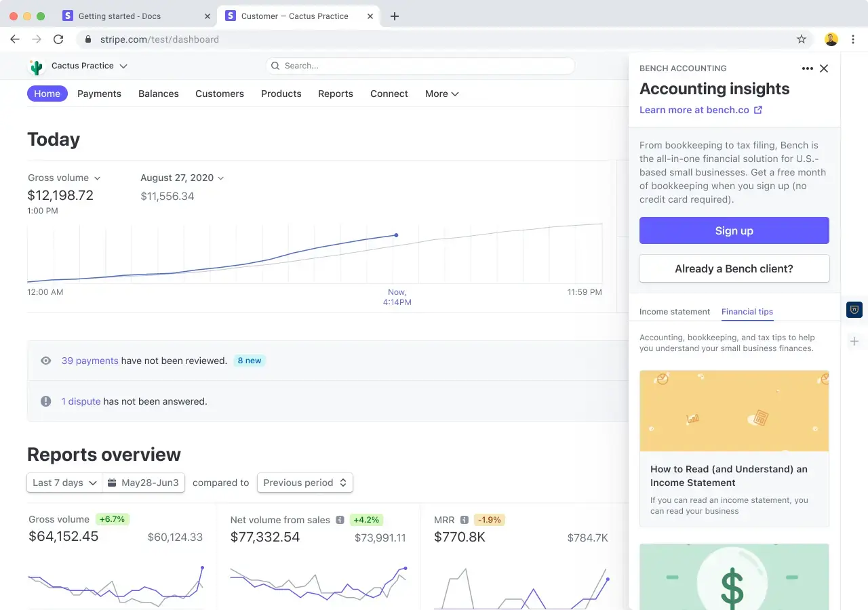The image size is (868, 610).
Task: Click the lock icon in address bar
Action: [x=88, y=39]
